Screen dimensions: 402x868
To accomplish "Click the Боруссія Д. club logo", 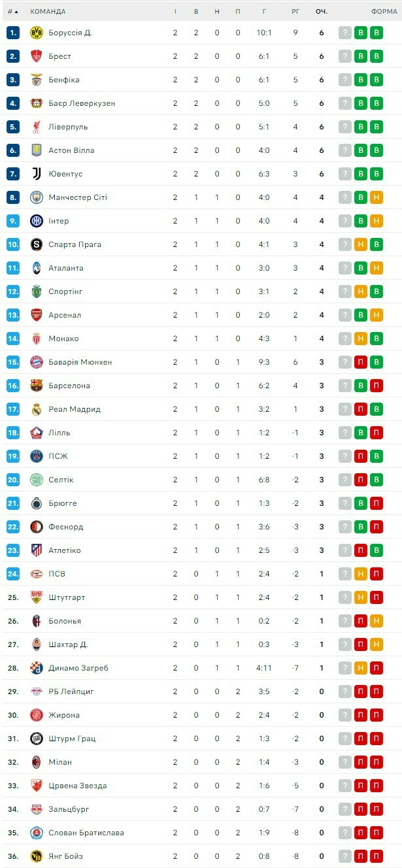I will pyautogui.click(x=36, y=33).
